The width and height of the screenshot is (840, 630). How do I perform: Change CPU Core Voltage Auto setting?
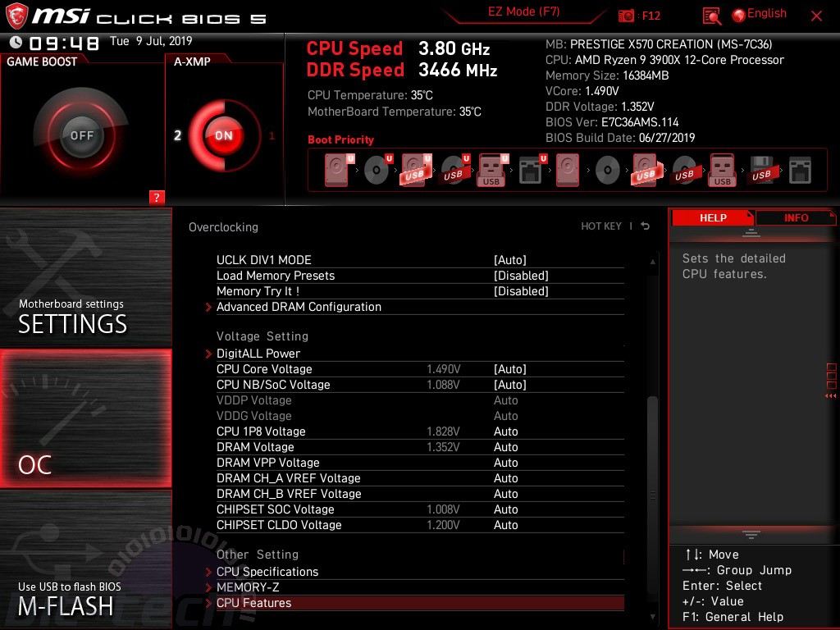point(510,369)
